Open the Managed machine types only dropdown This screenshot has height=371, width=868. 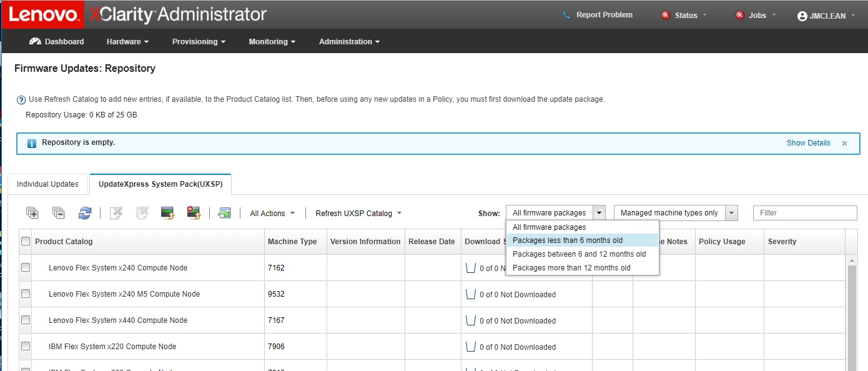tap(732, 213)
